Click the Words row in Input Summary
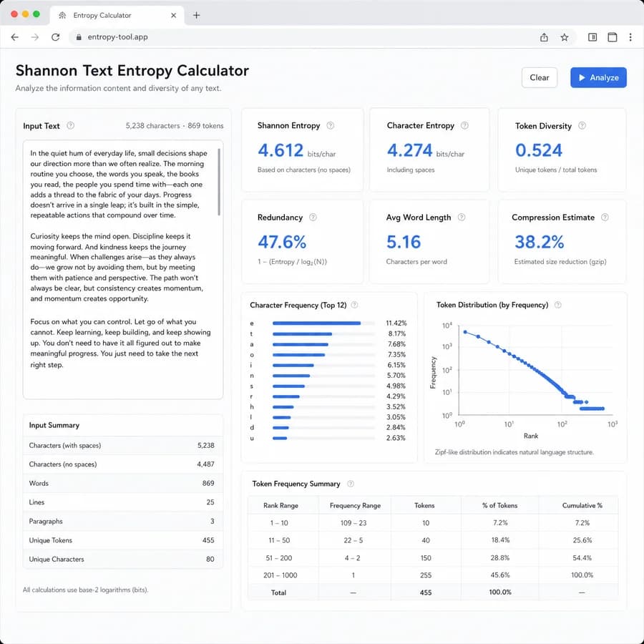Screen dimensions: 644x644 pyautogui.click(x=123, y=483)
